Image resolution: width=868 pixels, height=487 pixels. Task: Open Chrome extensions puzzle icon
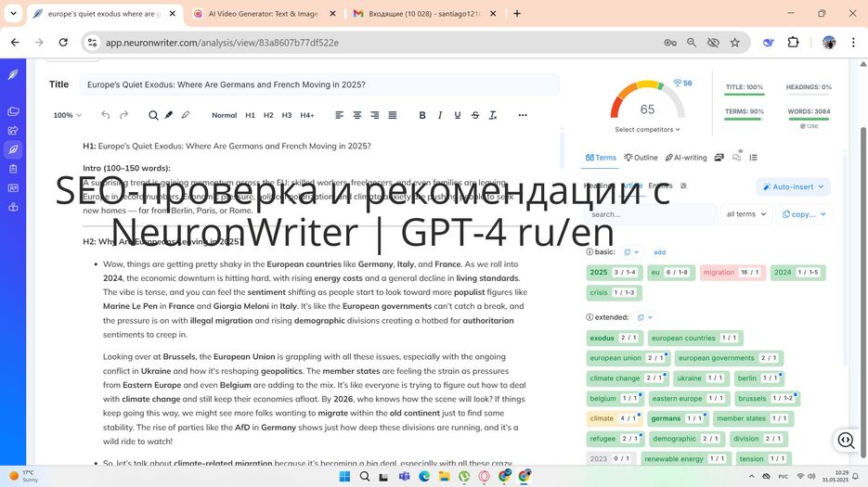point(793,43)
